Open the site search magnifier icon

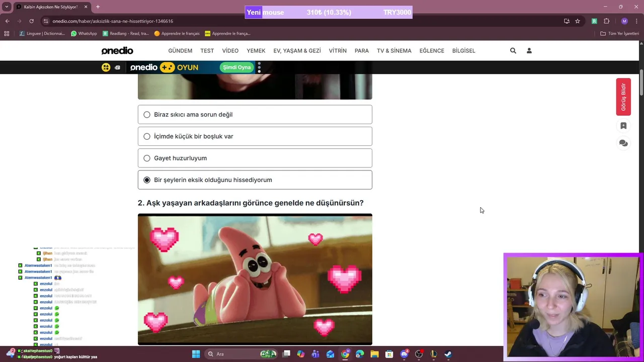(513, 51)
